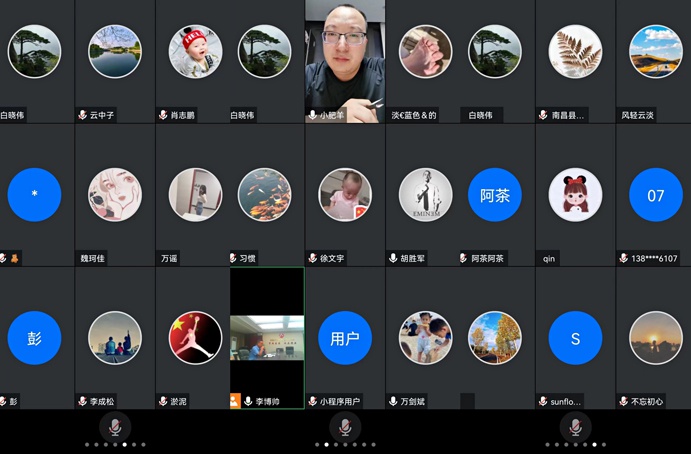Select the blue 07 participant avatar
The width and height of the screenshot is (691, 454).
coord(655,195)
